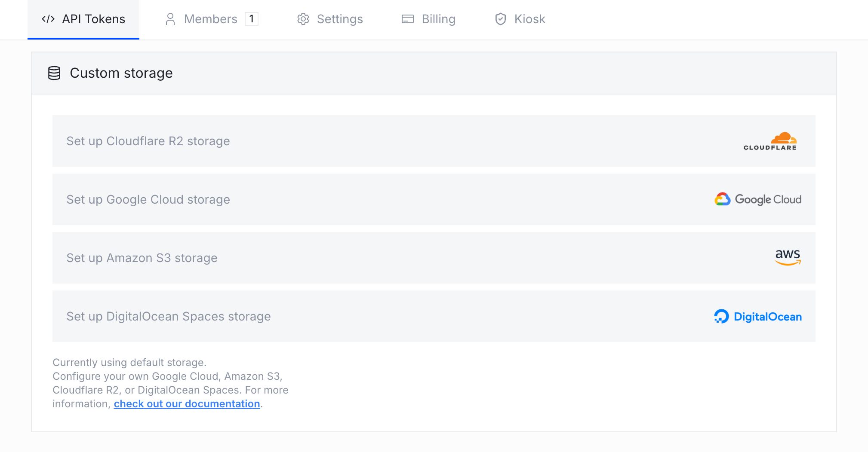Click the DigitalOcean logo
Screen dimensions: 868x452
point(758,317)
